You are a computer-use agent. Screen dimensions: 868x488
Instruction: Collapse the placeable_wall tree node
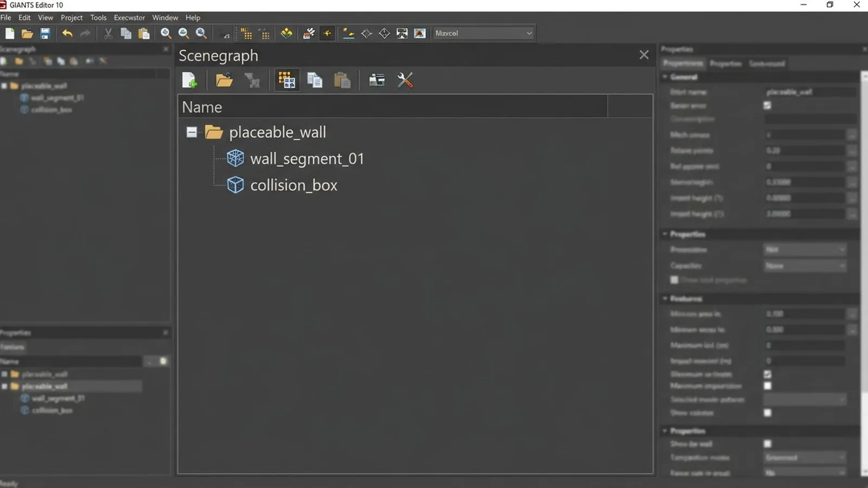(x=192, y=132)
